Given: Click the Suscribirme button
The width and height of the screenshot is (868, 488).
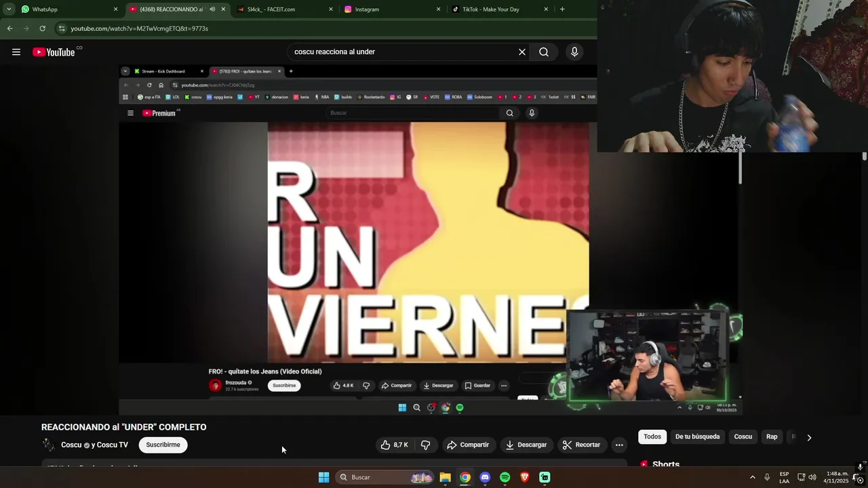Looking at the screenshot, I should click(x=163, y=445).
